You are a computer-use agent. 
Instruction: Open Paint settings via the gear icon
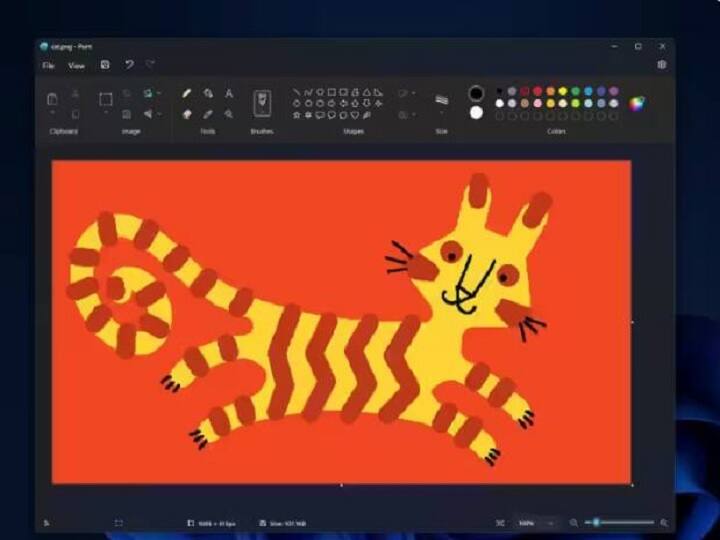662,64
